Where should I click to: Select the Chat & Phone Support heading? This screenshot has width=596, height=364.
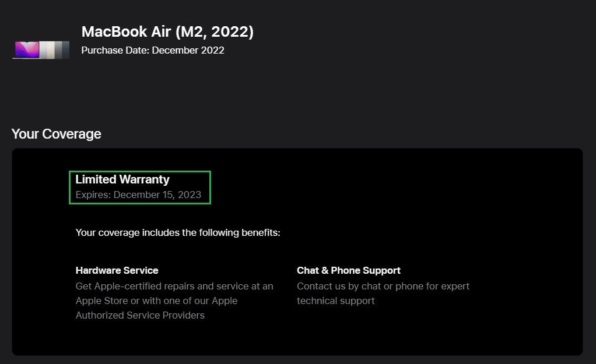(349, 270)
